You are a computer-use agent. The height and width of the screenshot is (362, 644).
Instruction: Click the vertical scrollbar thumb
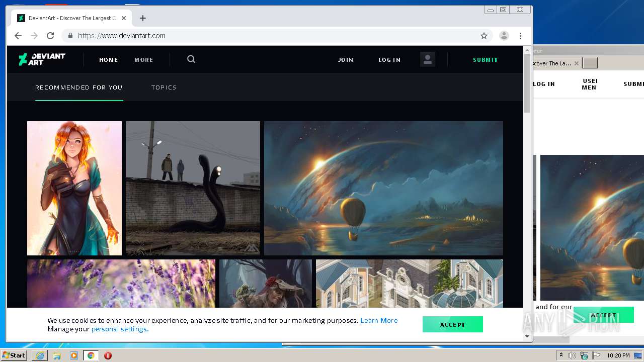[527, 83]
